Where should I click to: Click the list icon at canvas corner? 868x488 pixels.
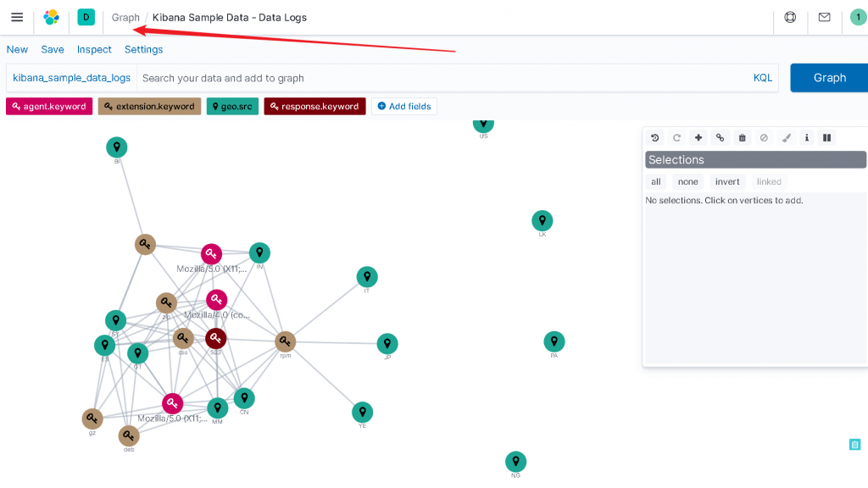pyautogui.click(x=854, y=444)
